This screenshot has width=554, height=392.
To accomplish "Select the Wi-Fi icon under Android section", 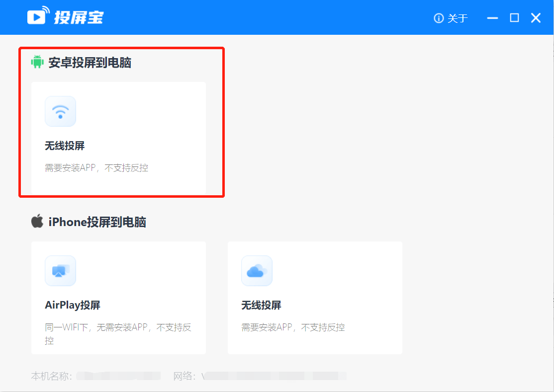I will 60,111.
